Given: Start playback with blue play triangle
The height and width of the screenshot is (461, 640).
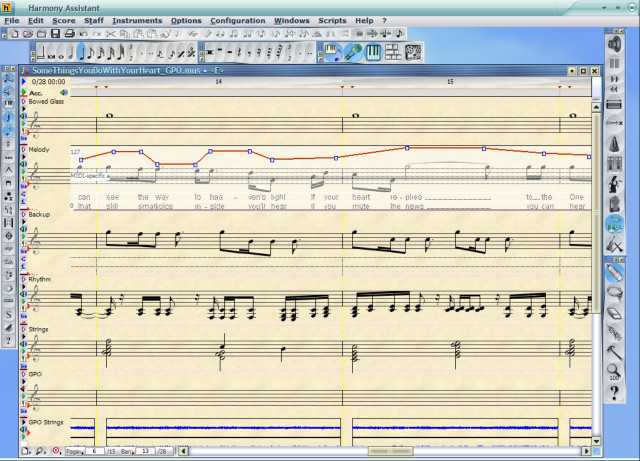Looking at the screenshot, I should point(24,82).
